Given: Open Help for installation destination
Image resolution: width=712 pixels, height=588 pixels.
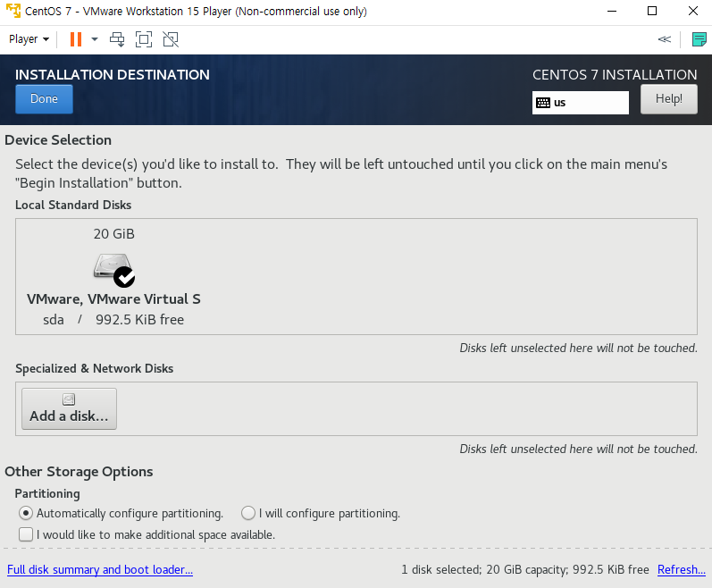Looking at the screenshot, I should pos(669,99).
